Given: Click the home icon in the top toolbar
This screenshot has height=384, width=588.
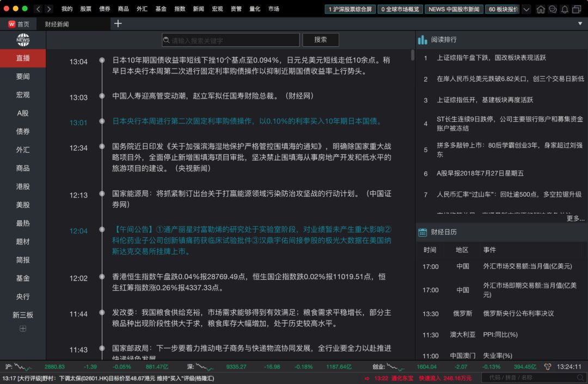Looking at the screenshot, I should (541, 9).
